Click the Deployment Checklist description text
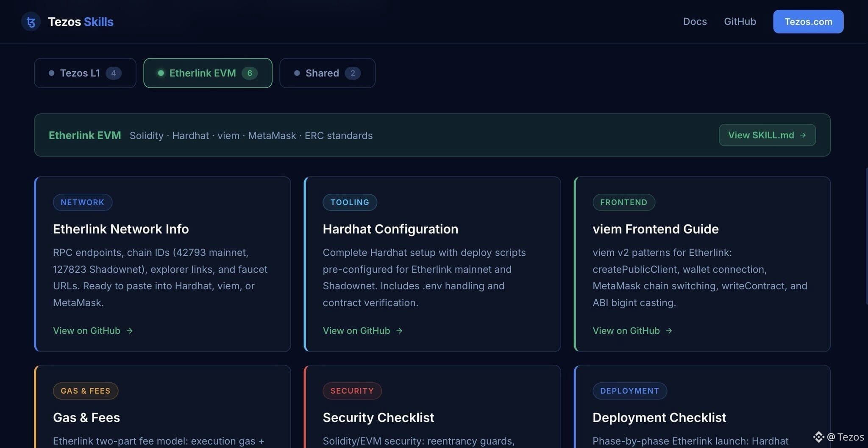Viewport: 868px width, 448px height. [x=690, y=441]
